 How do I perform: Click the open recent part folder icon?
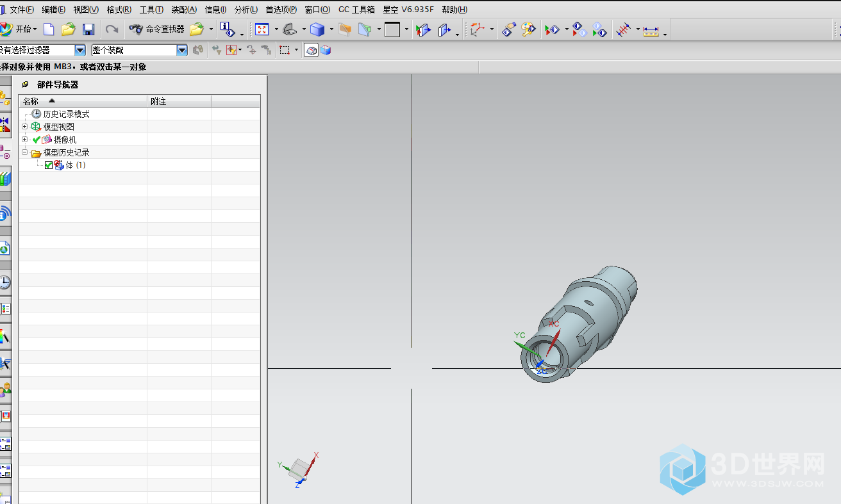(196, 29)
